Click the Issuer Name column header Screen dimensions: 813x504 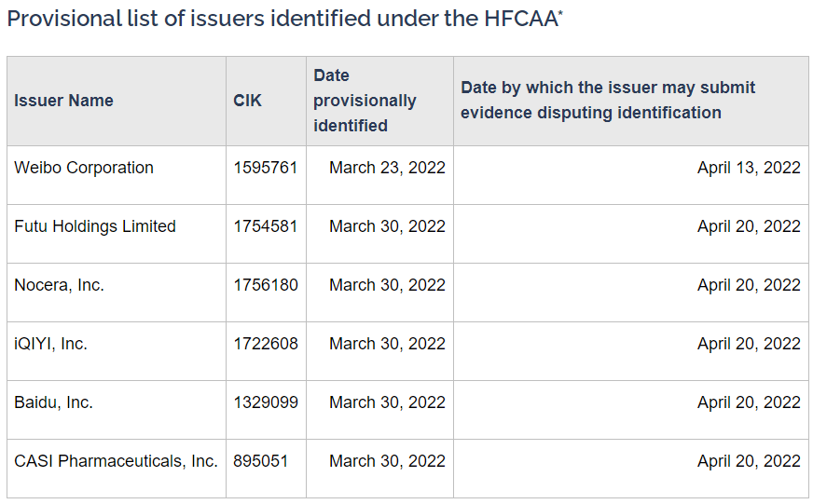click(x=117, y=101)
